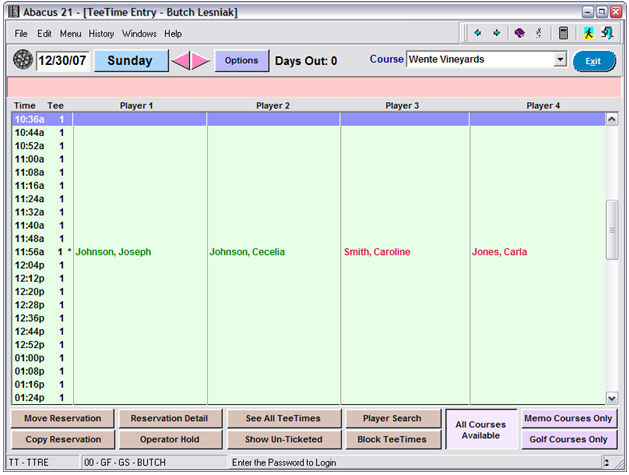Screen dimensions: 629x475
Task: Open the purple book help icon
Action: (x=519, y=33)
